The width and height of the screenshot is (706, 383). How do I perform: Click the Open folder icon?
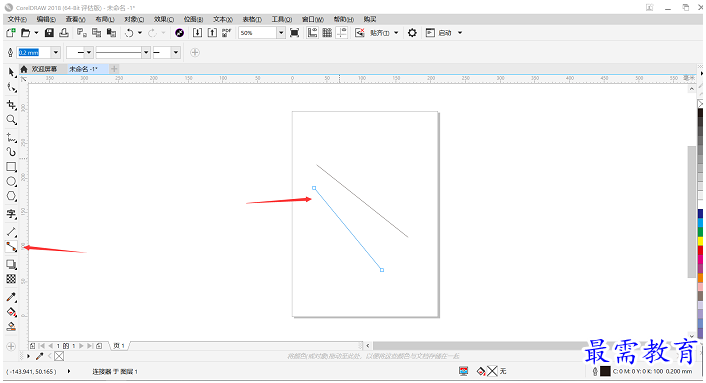pyautogui.click(x=26, y=33)
